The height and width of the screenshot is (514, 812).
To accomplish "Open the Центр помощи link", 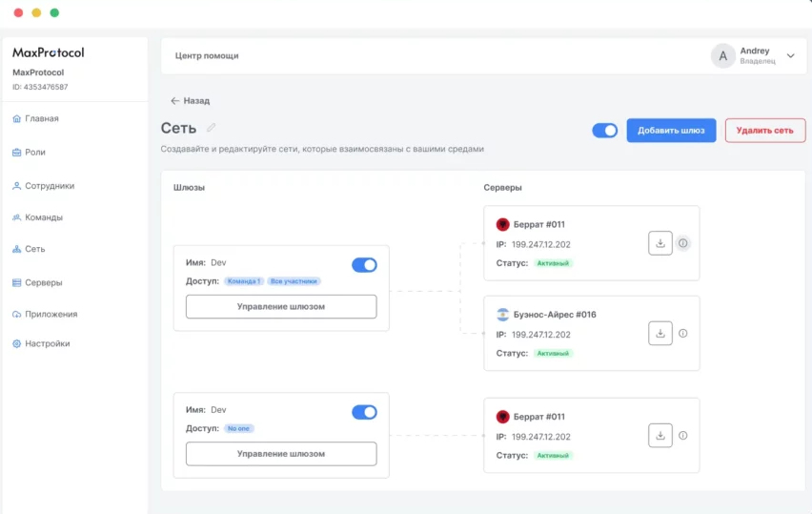I will pos(207,56).
